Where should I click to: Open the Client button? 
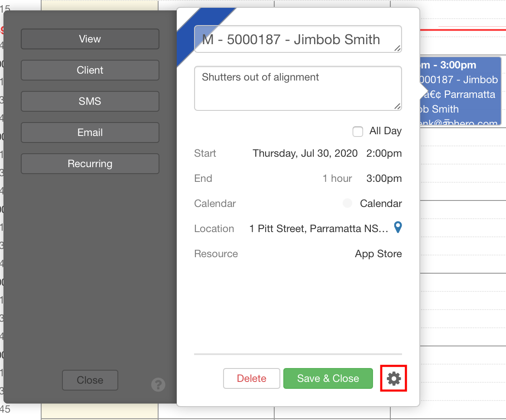(90, 70)
